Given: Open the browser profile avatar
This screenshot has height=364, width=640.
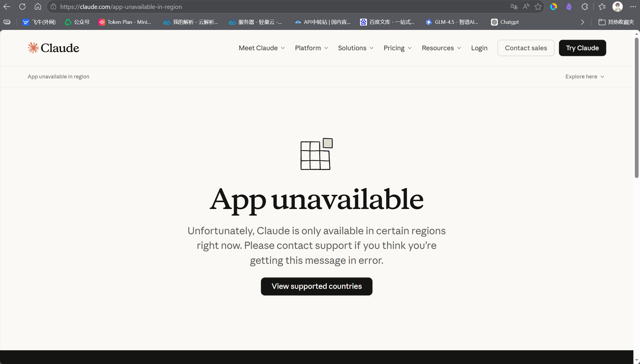Looking at the screenshot, I should point(618,7).
